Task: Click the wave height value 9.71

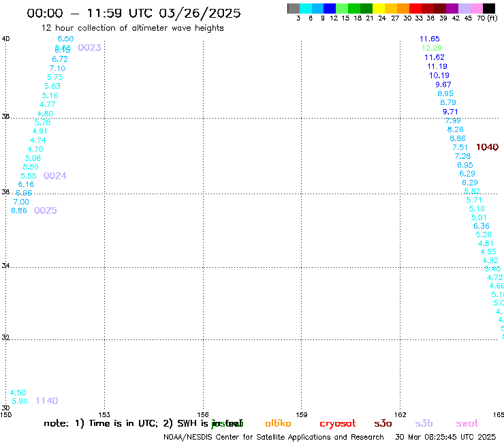Action: pos(450,112)
